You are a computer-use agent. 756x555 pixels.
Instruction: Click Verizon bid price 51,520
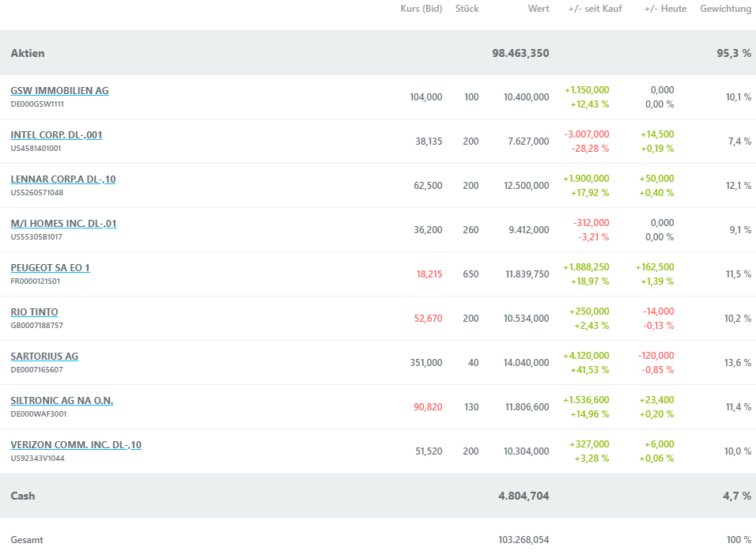click(x=429, y=451)
